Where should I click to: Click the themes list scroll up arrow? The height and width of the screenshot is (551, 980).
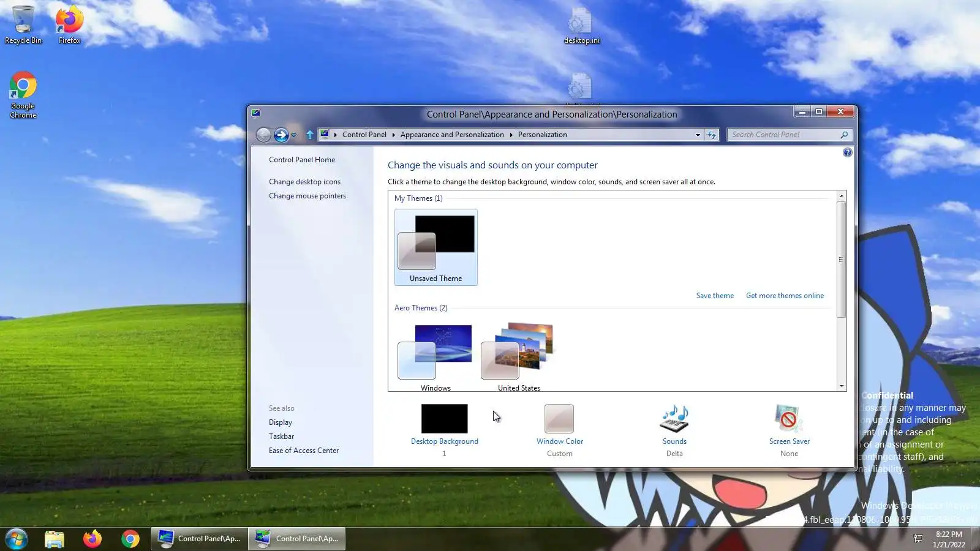pos(842,196)
